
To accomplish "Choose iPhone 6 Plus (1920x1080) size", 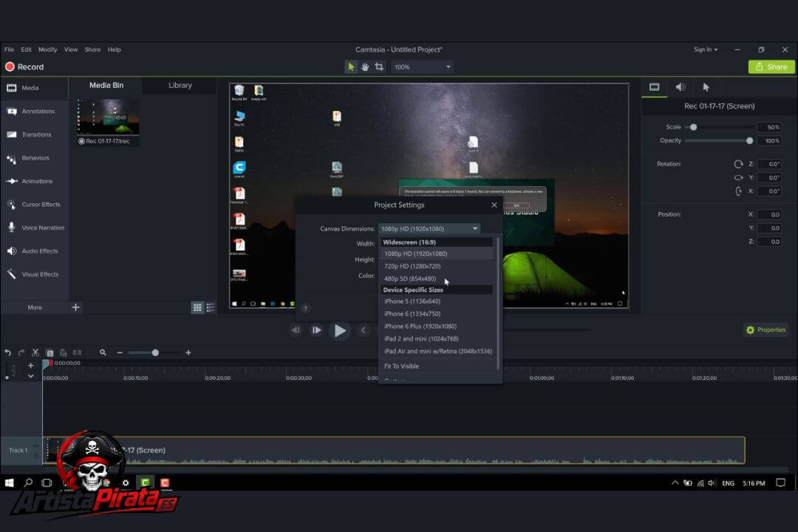I will (x=437, y=327).
